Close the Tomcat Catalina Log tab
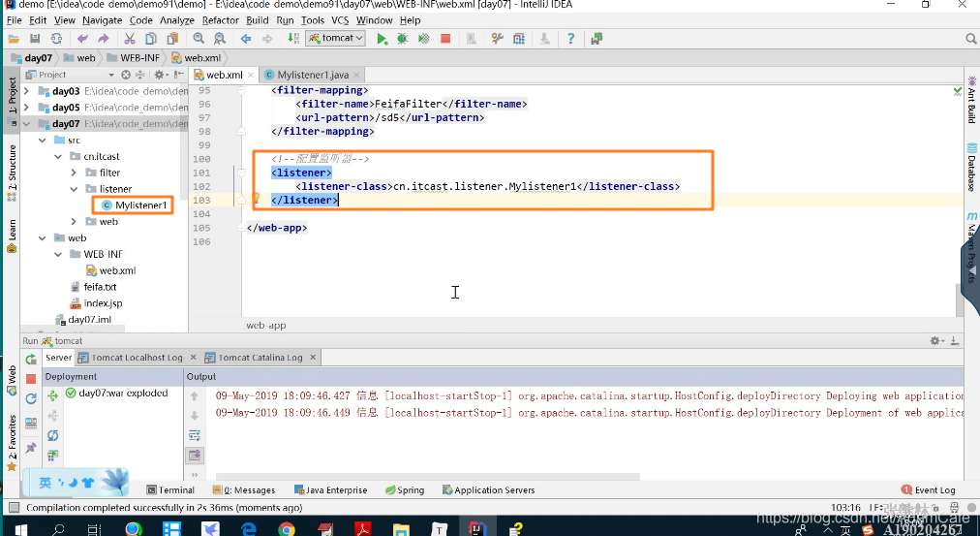This screenshot has width=980, height=536. pyautogui.click(x=313, y=357)
